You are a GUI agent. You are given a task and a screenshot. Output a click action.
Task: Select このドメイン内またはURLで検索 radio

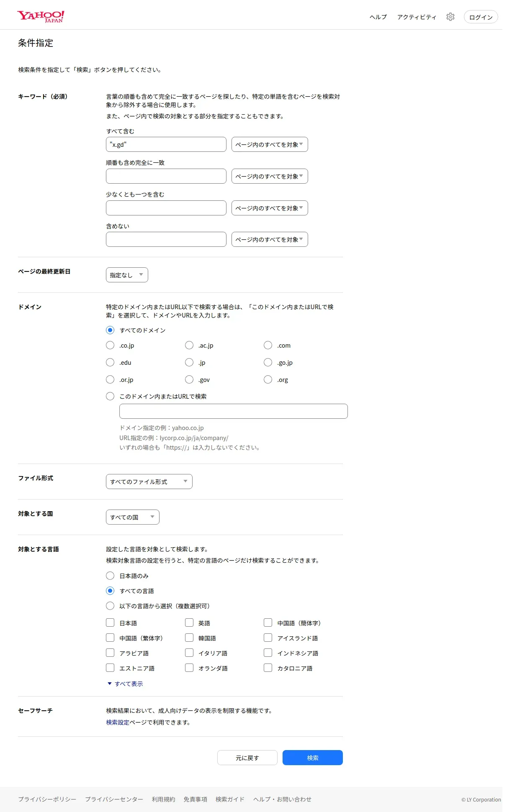pos(110,396)
